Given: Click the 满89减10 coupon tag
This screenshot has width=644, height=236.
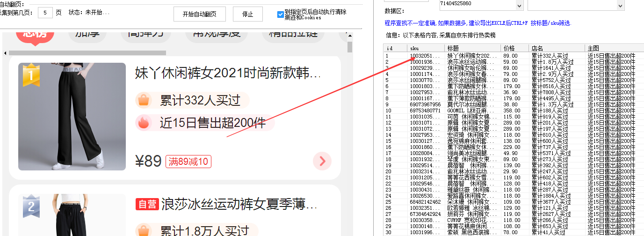Looking at the screenshot, I should point(188,162).
